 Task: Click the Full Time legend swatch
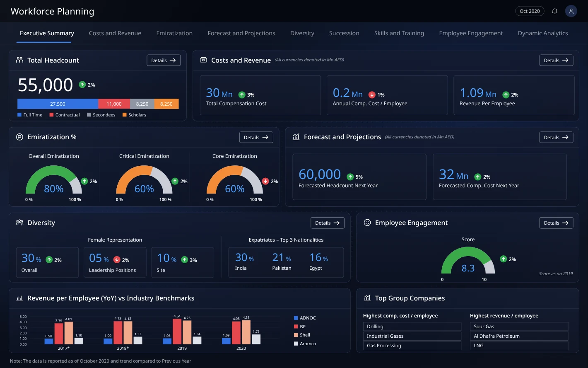[19, 115]
